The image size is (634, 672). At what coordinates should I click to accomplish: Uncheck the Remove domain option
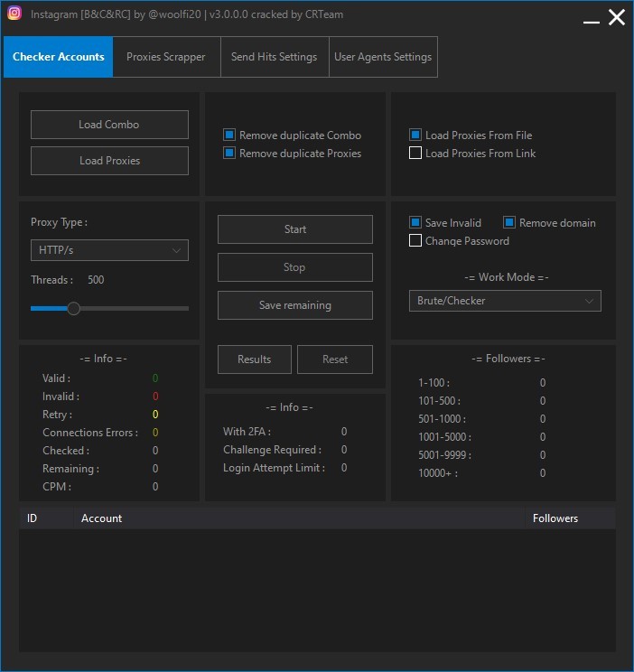pyautogui.click(x=509, y=222)
